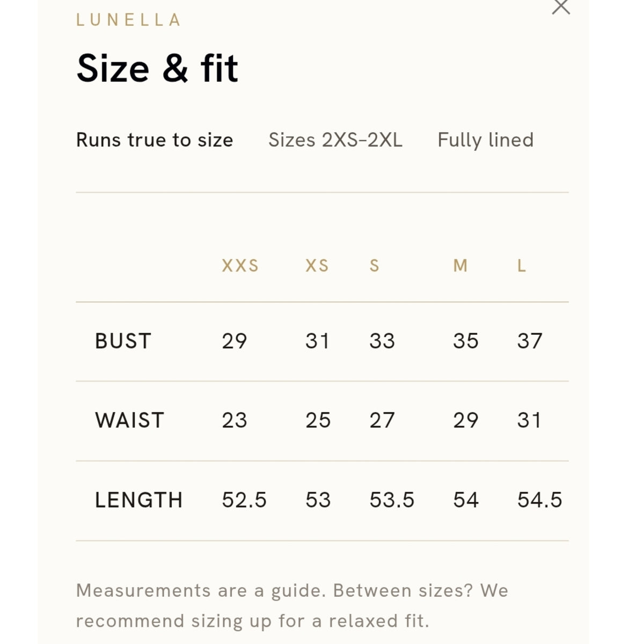Viewport: 644px width, 644px height.
Task: Click the L bust value 37
Action: 530,341
